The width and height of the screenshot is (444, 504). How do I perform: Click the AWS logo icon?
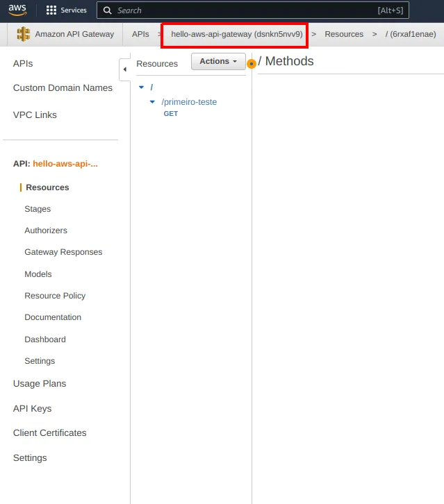[x=17, y=10]
